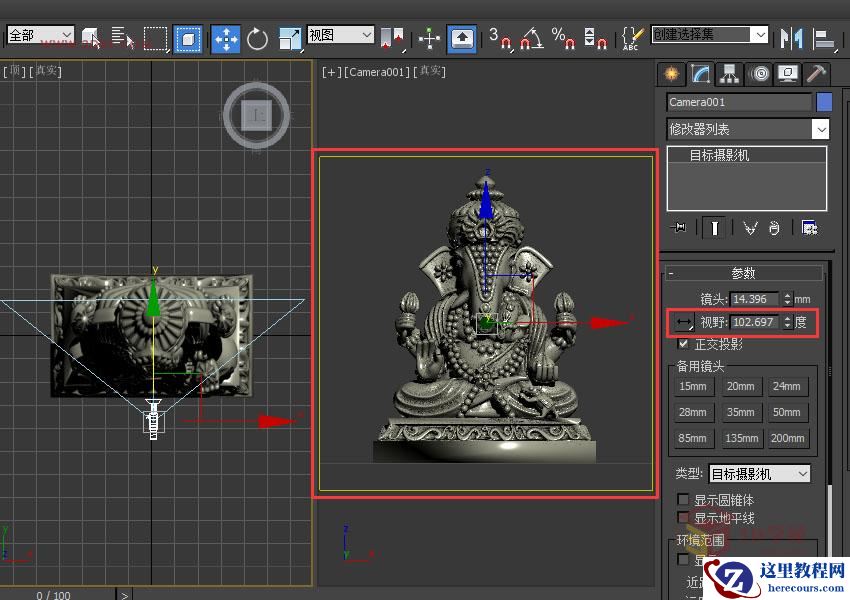Open the Utilities hammer tab
Screen dimensions: 850x600
817,74
